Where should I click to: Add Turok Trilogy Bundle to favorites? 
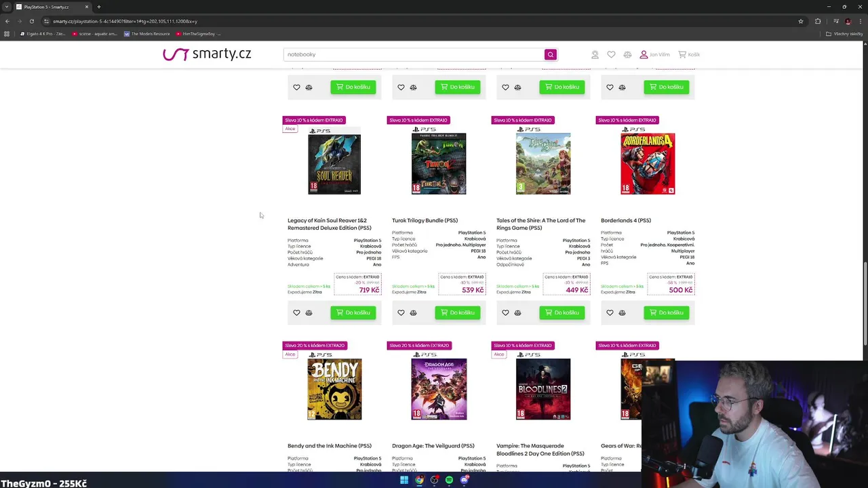pyautogui.click(x=401, y=312)
